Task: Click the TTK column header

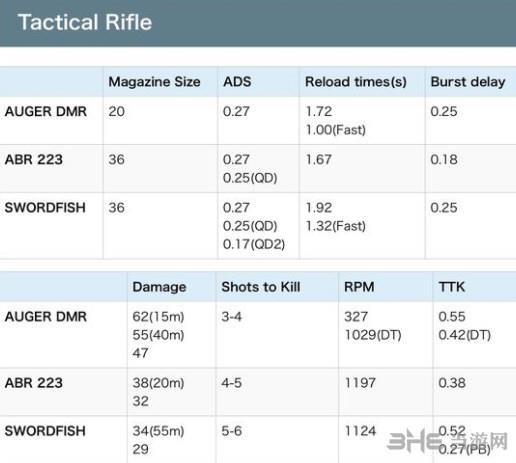Action: point(451,287)
